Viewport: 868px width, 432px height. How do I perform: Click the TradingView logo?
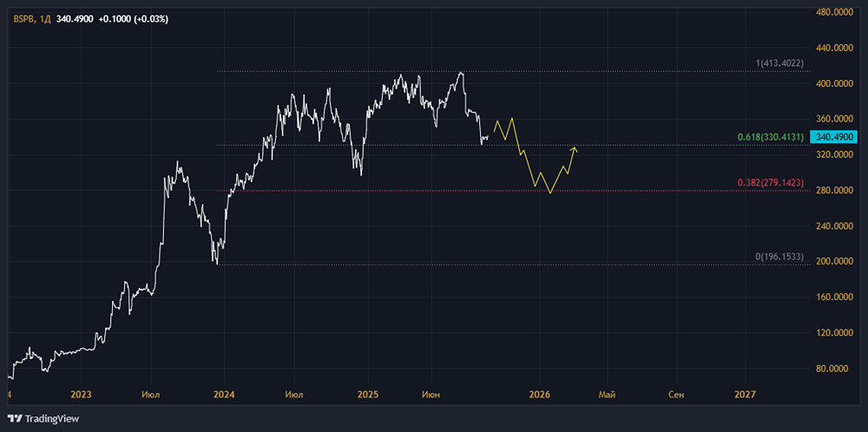click(x=43, y=419)
